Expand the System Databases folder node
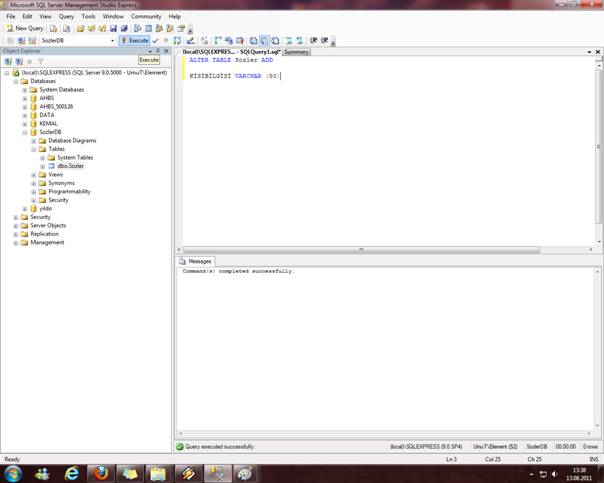 pos(25,89)
